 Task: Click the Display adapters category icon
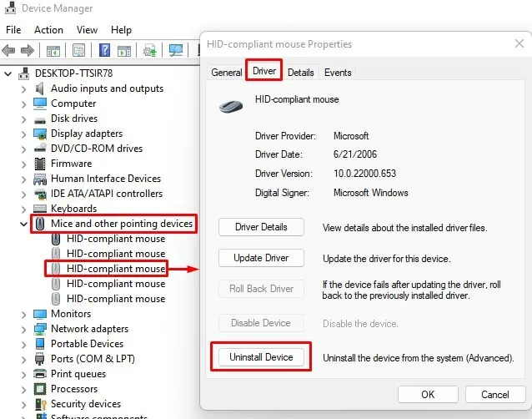40,134
